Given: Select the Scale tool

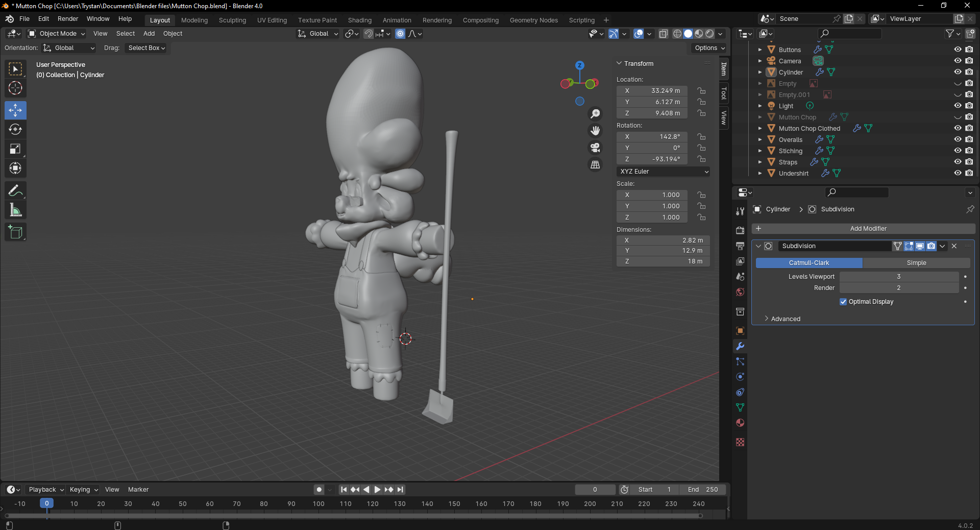Looking at the screenshot, I should point(15,149).
